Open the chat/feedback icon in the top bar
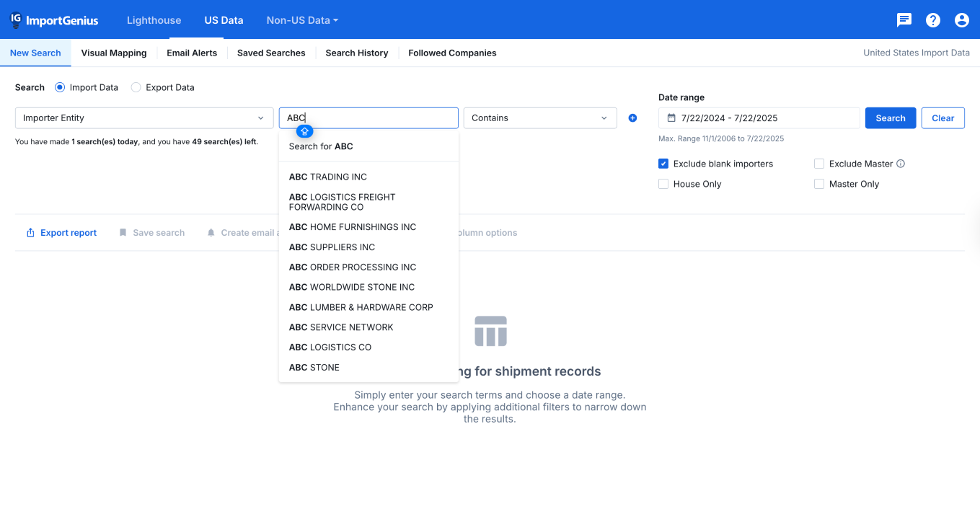The width and height of the screenshot is (980, 509). pyautogui.click(x=904, y=19)
